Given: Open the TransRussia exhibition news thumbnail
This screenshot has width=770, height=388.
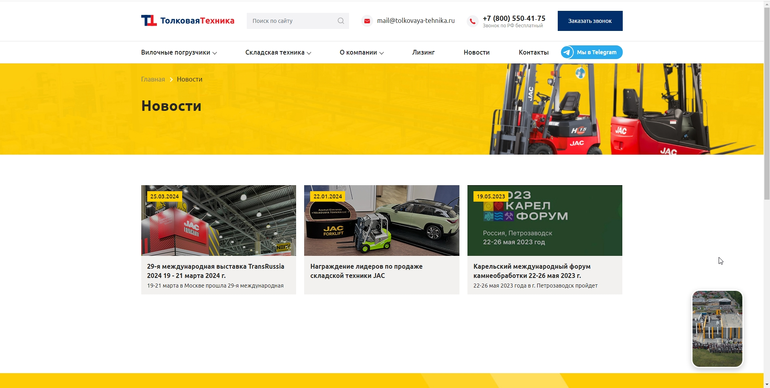Looking at the screenshot, I should [x=219, y=221].
